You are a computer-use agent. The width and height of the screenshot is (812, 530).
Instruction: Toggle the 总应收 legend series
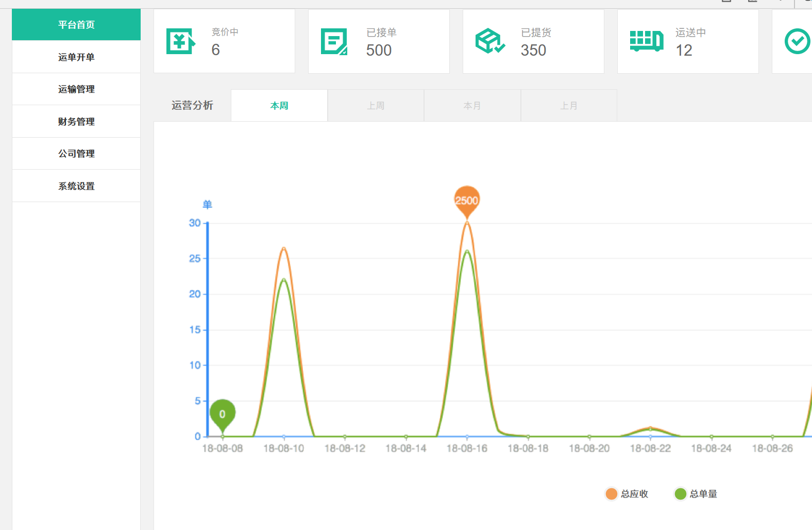tap(627, 494)
